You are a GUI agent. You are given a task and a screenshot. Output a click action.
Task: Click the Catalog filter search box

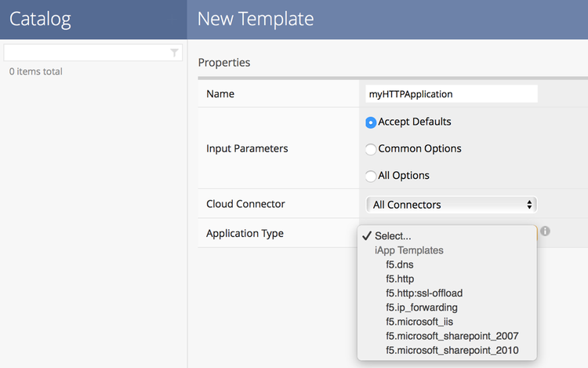86,53
